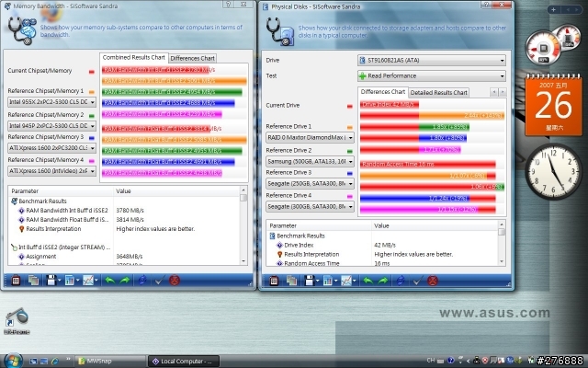The image size is (588, 368).
Task: Click the Parameter column header in Memory Bandwidth
Action: (62, 191)
